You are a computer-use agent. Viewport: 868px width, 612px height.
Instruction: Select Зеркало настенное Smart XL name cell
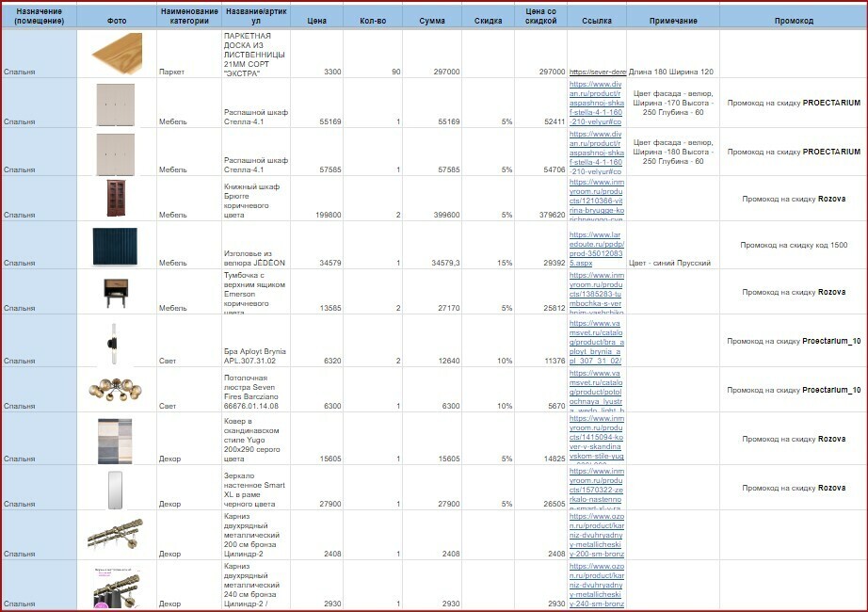pyautogui.click(x=256, y=488)
